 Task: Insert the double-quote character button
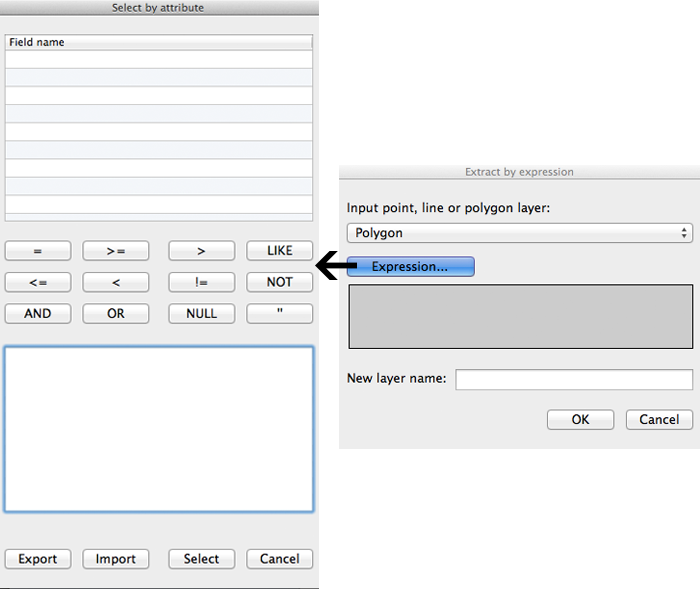[279, 313]
